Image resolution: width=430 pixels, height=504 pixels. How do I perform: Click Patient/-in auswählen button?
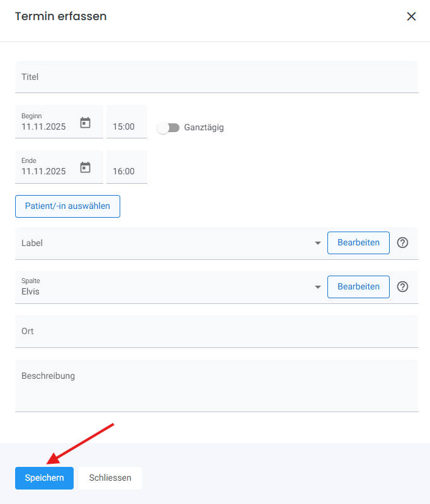[67, 206]
